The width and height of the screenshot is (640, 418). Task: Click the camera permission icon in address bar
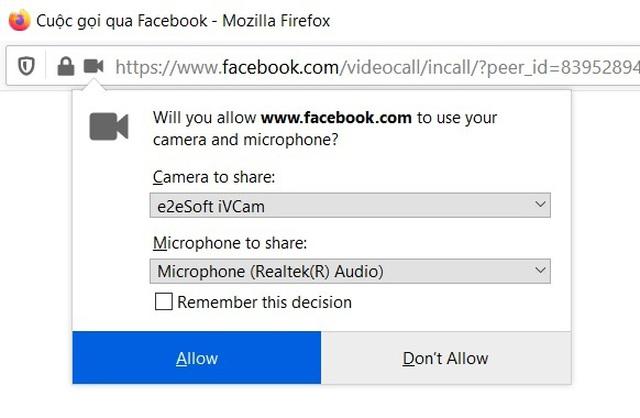pos(93,67)
